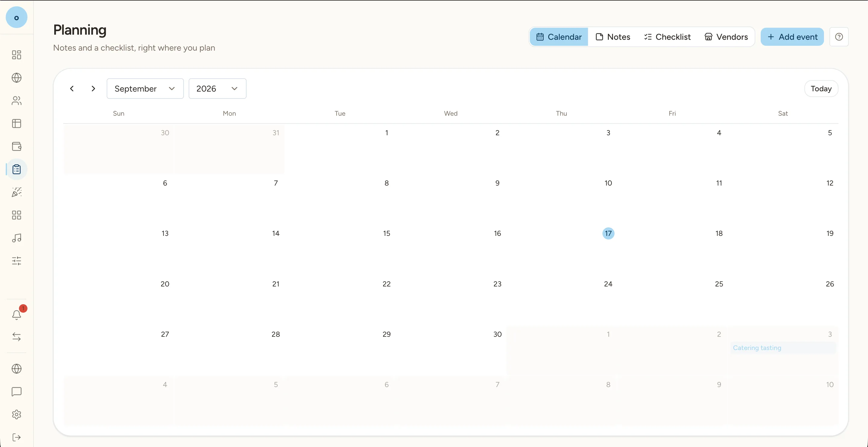Screen dimensions: 868x447
Task: Select day 29 on the calendar
Action: pyautogui.click(x=386, y=334)
